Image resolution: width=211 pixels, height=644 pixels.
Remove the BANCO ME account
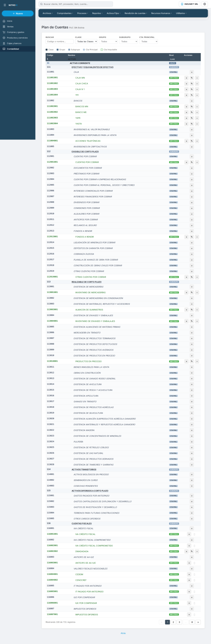pyautogui.click(x=197, y=112)
